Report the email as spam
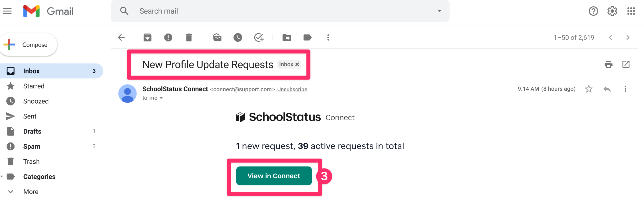Screen dimensions: 644x214 point(168,37)
